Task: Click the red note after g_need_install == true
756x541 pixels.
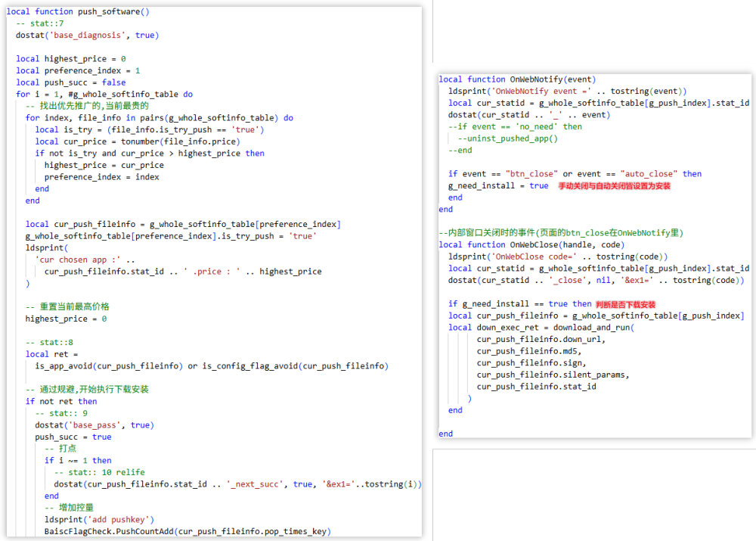Action: [625, 304]
